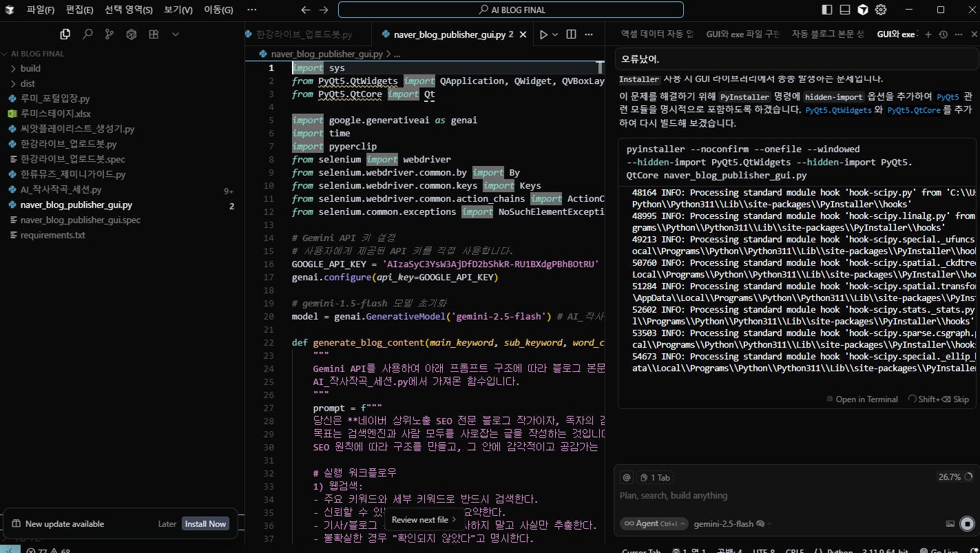Image resolution: width=980 pixels, height=553 pixels.
Task: Expand the dist folder in the explorer
Action: click(28, 83)
